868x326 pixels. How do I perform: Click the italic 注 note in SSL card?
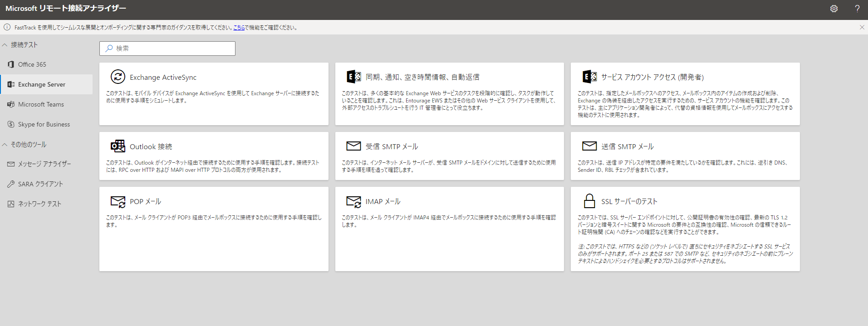685,254
